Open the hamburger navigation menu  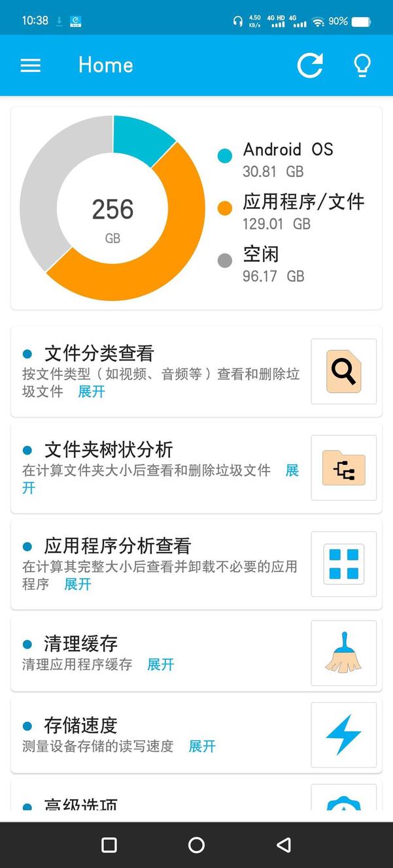point(30,65)
